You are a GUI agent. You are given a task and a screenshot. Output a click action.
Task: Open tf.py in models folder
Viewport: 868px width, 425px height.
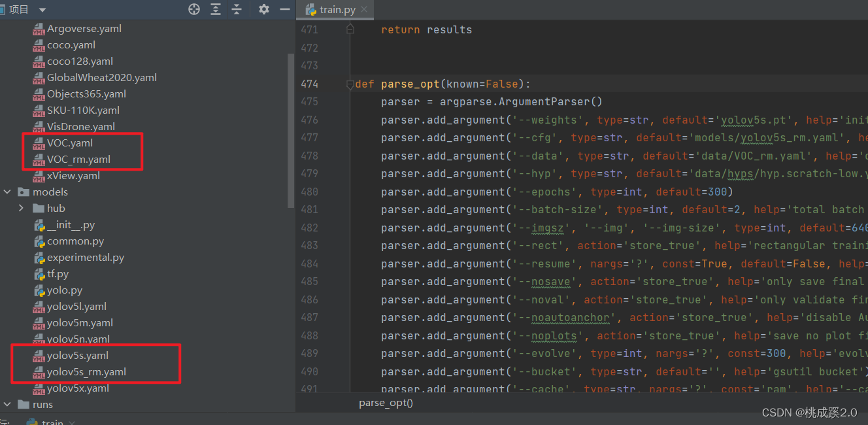(58, 274)
